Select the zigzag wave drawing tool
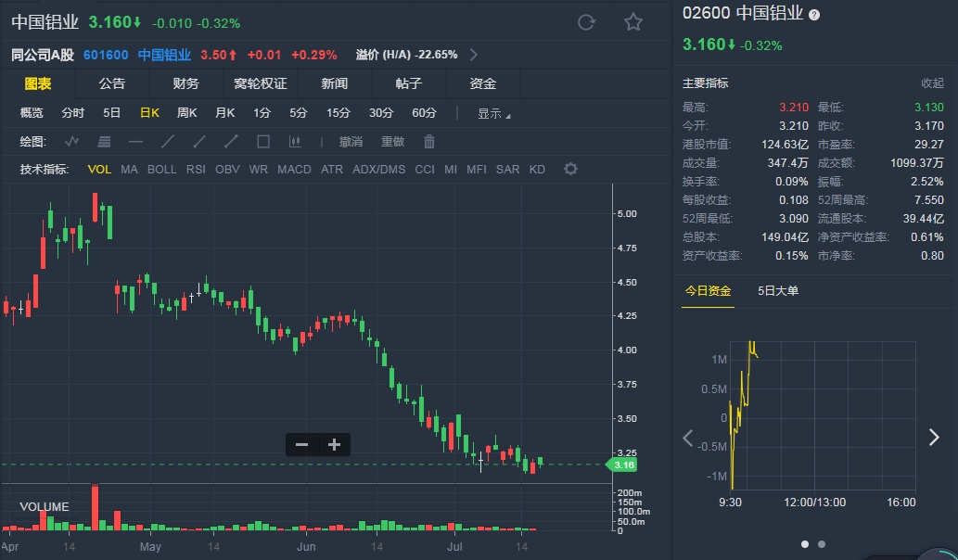Viewport: 958px width, 560px height. pyautogui.click(x=72, y=142)
